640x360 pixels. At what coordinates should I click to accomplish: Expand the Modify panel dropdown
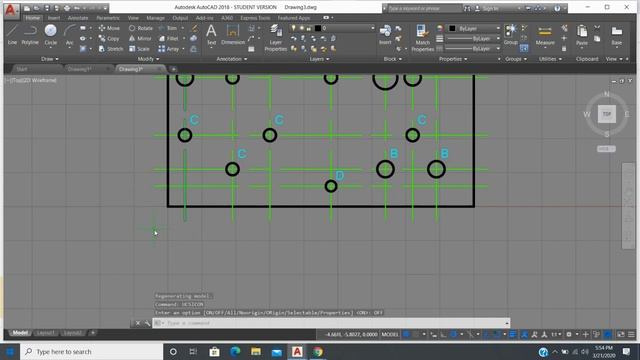point(149,59)
